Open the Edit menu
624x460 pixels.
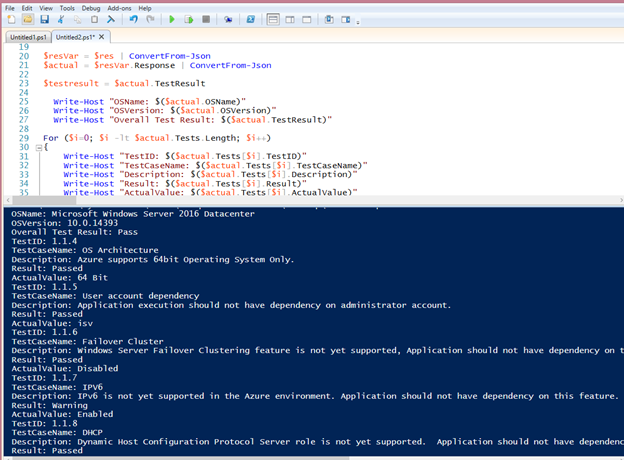(x=27, y=8)
